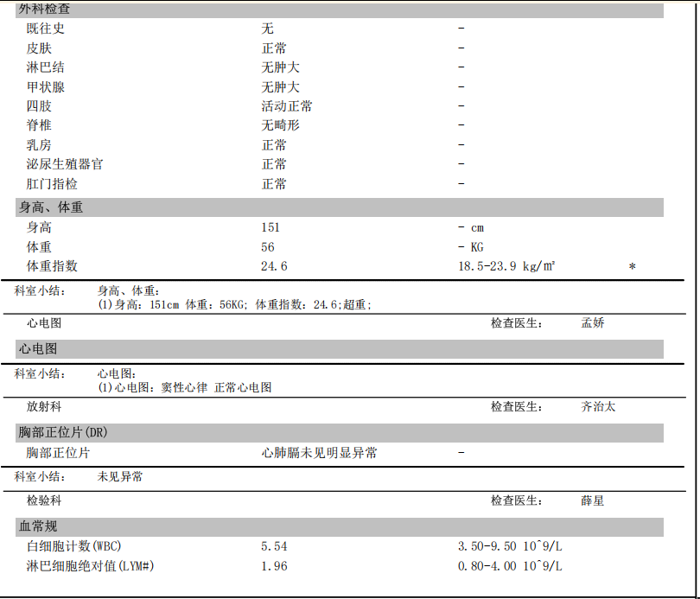Viewport: 700px width, 599px height.
Task: Click the 体重指数 row label
Action: pos(52,266)
